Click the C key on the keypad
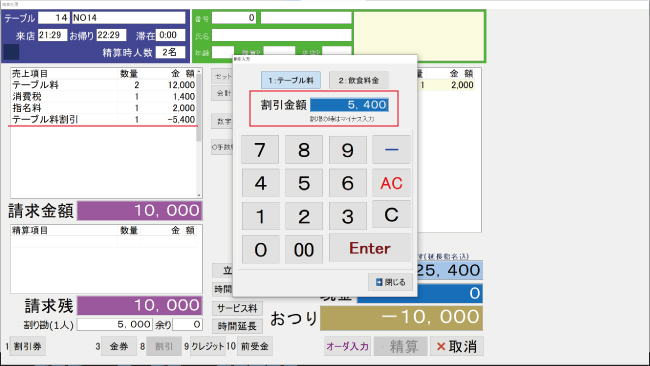The height and width of the screenshot is (366, 650). pos(391,214)
